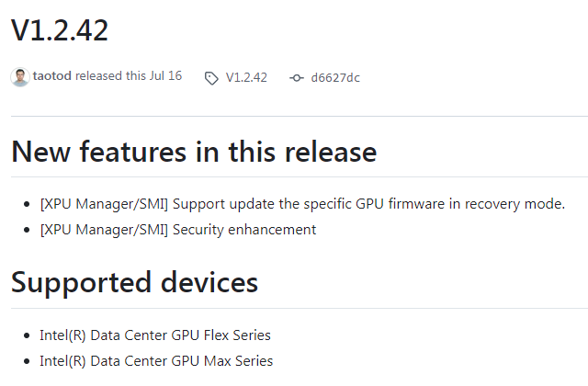The width and height of the screenshot is (588, 386).
Task: Click the "Data Center GPU Max Series" item
Action: (x=156, y=361)
